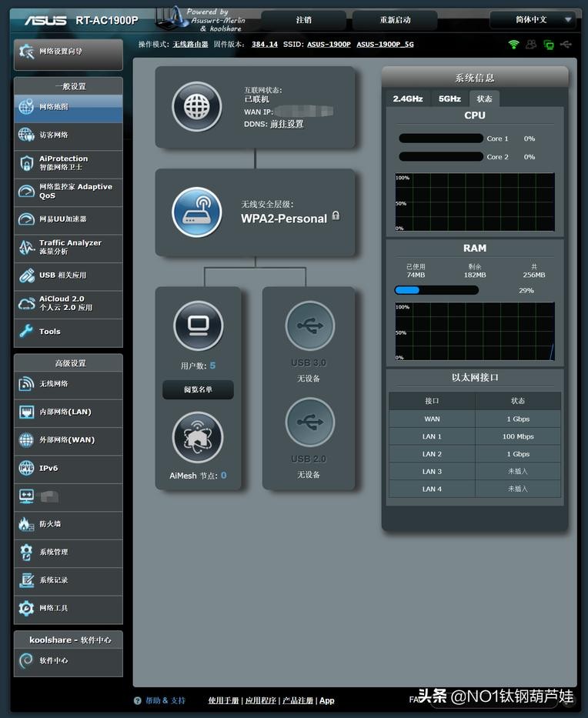This screenshot has height=718, width=588.
Task: Click the 重新启动 reboot button
Action: point(395,20)
